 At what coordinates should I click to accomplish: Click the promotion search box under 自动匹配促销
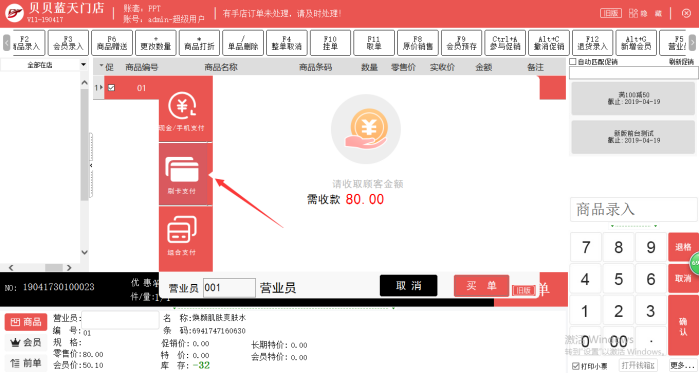(633, 73)
